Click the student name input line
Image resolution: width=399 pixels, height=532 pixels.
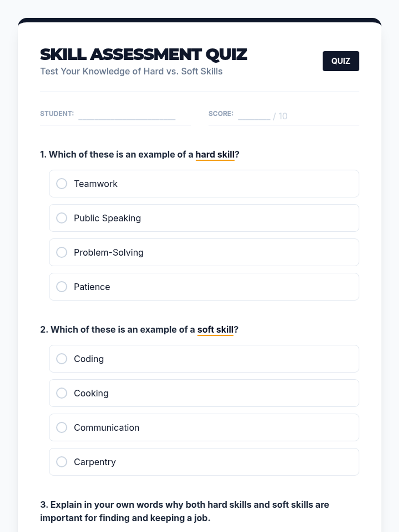pyautogui.click(x=127, y=115)
